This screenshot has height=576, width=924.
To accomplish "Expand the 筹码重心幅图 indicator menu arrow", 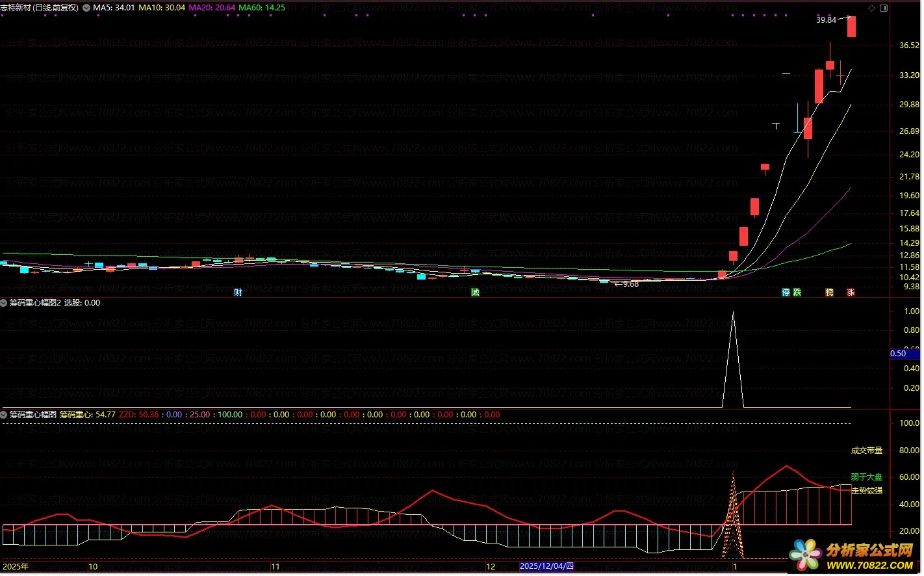I will click(x=4, y=415).
